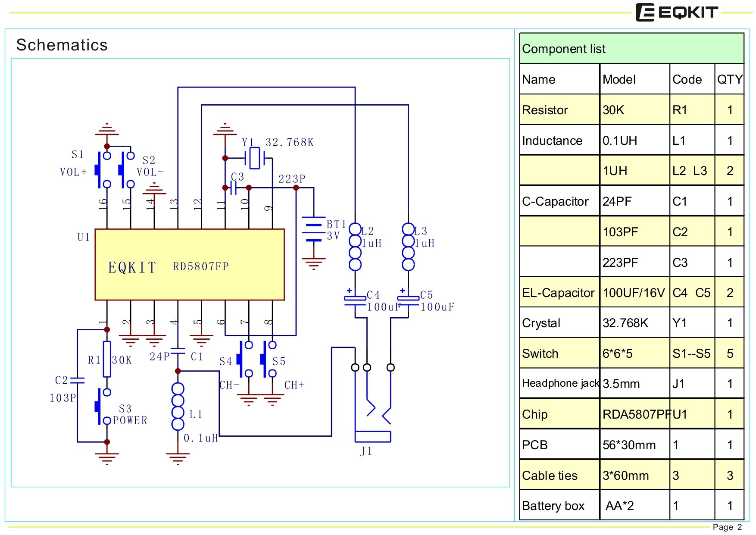Click the EQKIT logo in the header
Image resolution: width=756 pixels, height=535 pixels.
click(677, 13)
